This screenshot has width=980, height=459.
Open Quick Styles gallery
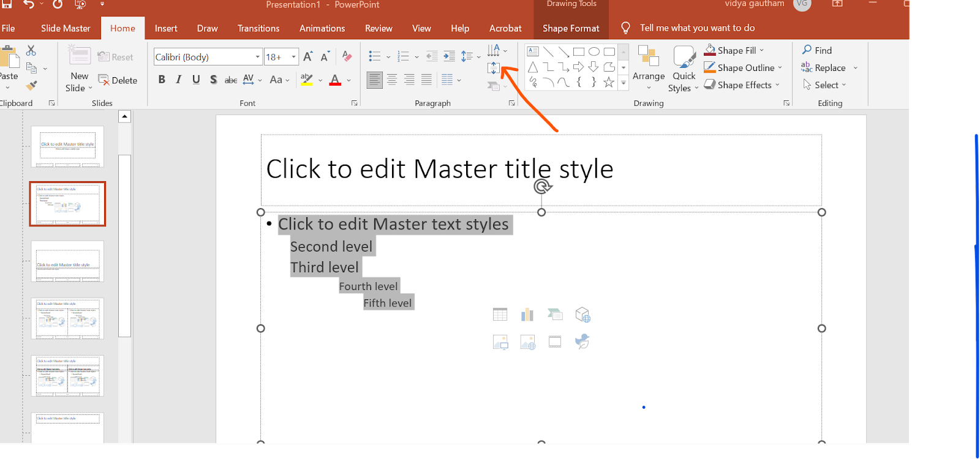coord(684,68)
